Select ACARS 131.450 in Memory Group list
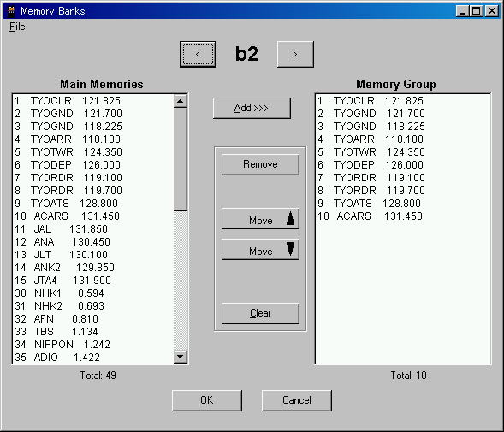The image size is (504, 432). point(403,216)
